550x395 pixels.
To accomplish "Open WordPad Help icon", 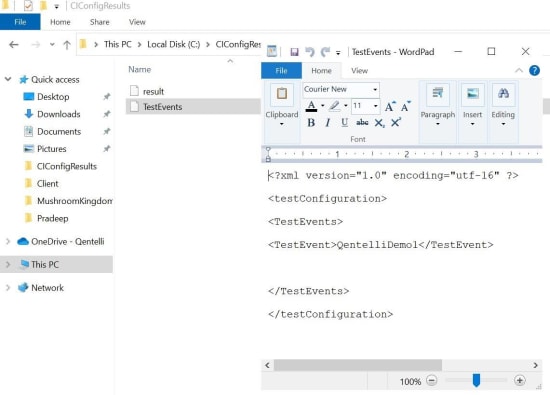I will (534, 71).
